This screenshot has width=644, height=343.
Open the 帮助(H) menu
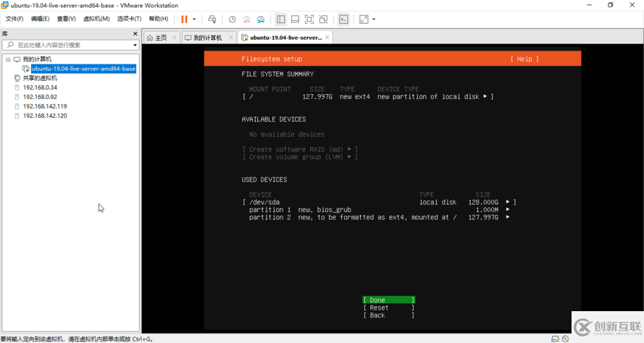[159, 19]
